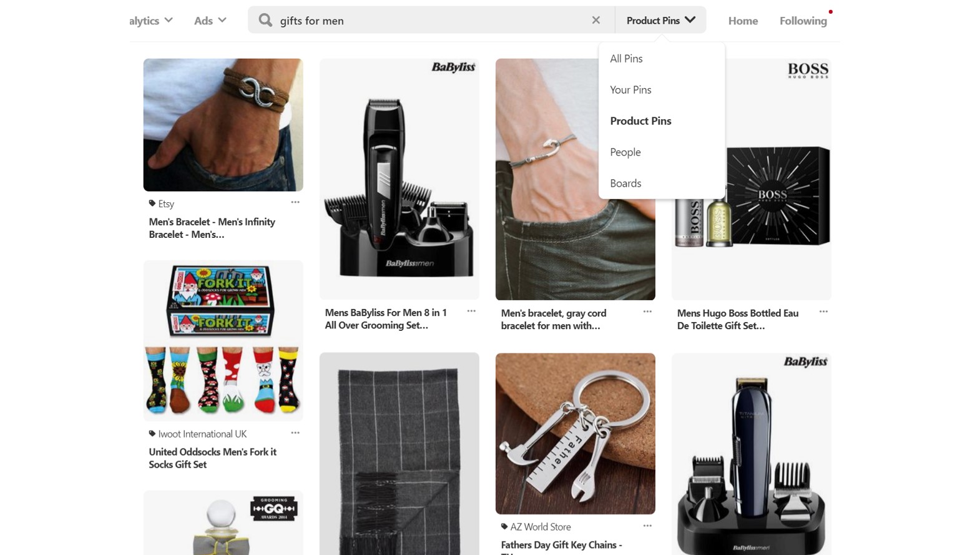Open the Father key chain pin image
This screenshot has height=555, width=980.
576,434
